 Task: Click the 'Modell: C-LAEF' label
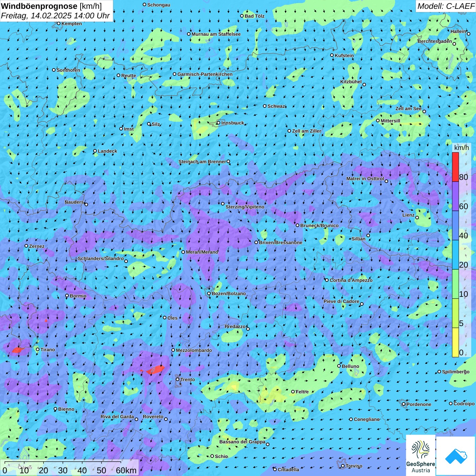coord(446,6)
